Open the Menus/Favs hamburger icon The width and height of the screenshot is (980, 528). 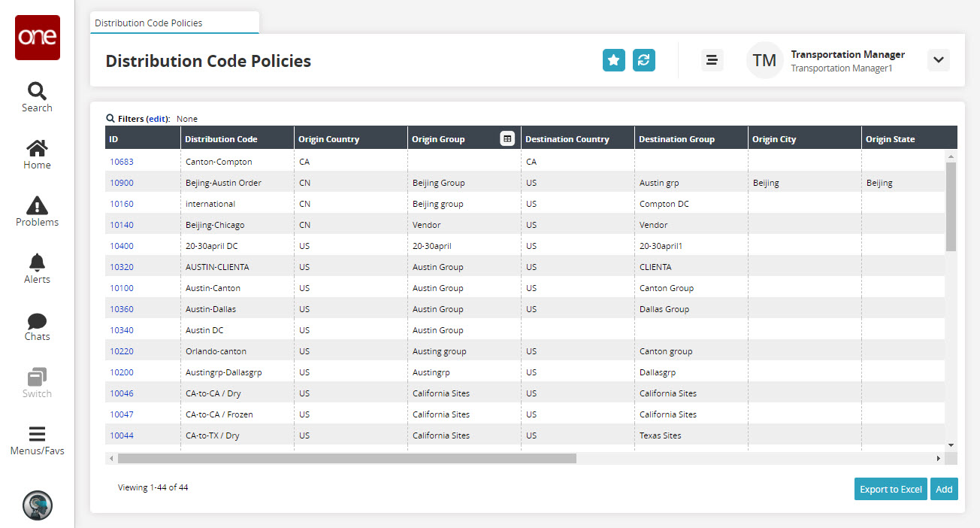(37, 440)
